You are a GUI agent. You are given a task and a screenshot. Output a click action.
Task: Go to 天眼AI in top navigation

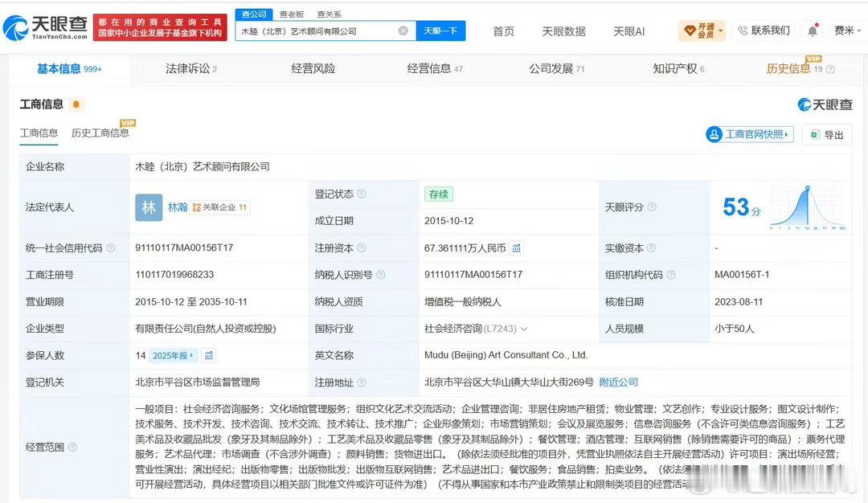pos(628,31)
